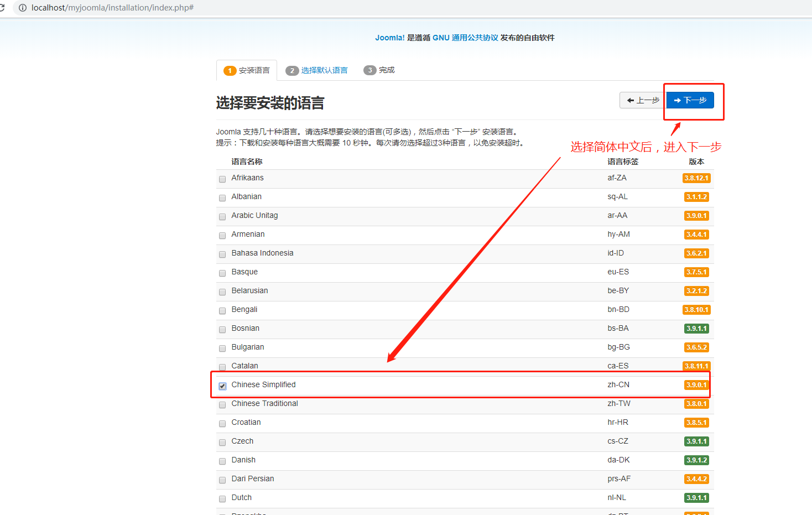
Task: Click the Chinese Simplified label text
Action: [263, 384]
